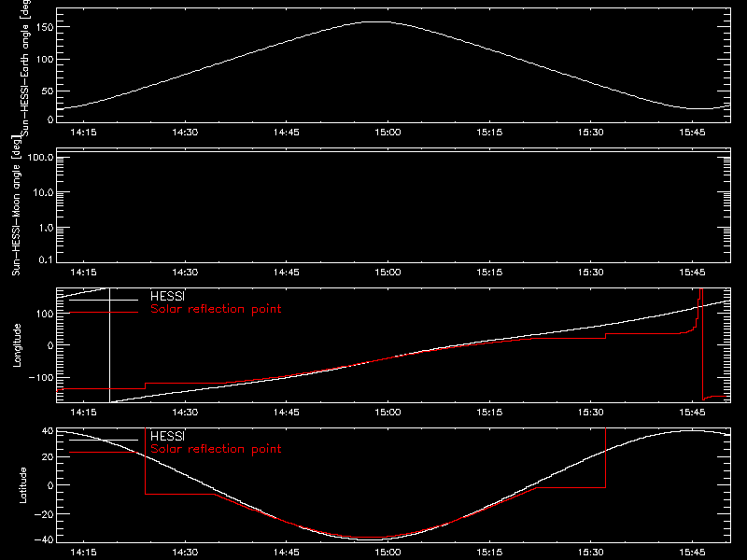Click the "Longitude" y-axis label
This screenshot has width=747, height=560.
[x=17, y=345]
